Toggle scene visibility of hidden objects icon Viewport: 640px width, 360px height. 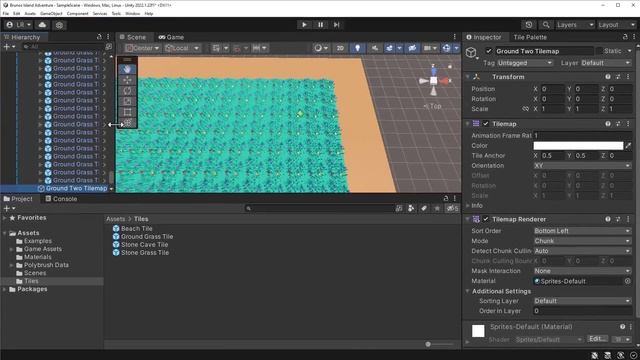tap(412, 48)
